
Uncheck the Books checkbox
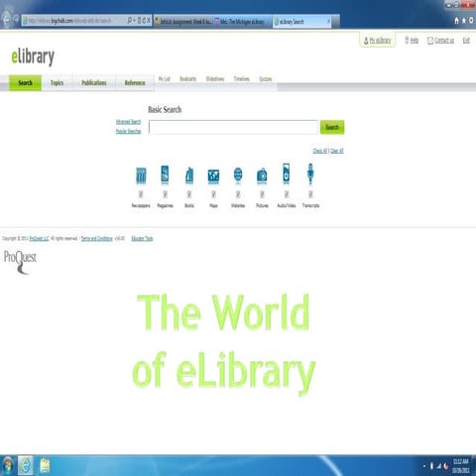click(189, 194)
